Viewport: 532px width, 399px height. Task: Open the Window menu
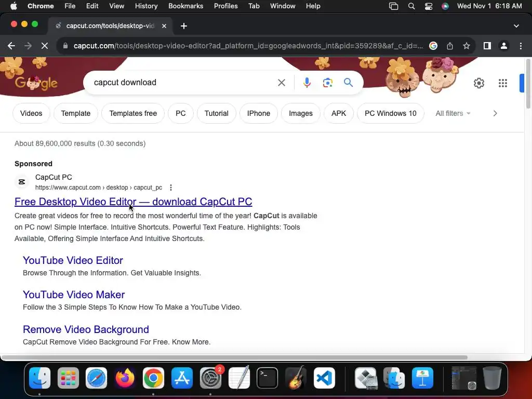pos(283,6)
